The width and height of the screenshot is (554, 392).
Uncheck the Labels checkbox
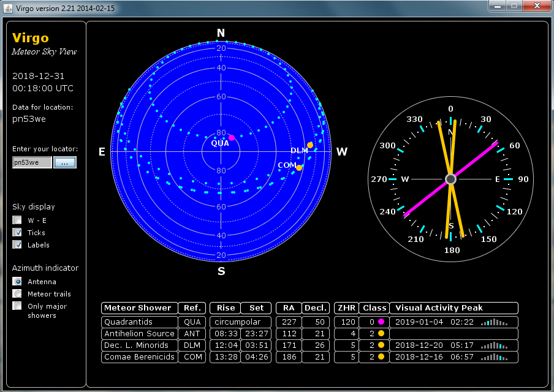click(17, 244)
